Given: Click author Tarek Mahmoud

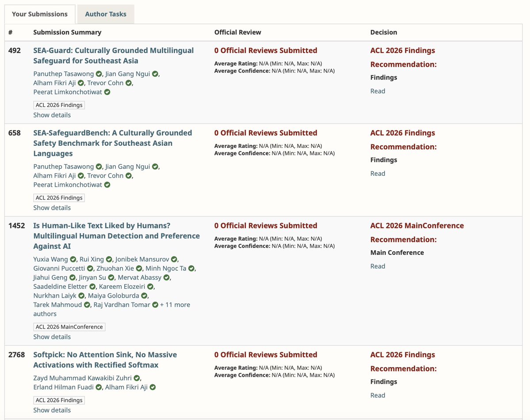Looking at the screenshot, I should pyautogui.click(x=57, y=305).
